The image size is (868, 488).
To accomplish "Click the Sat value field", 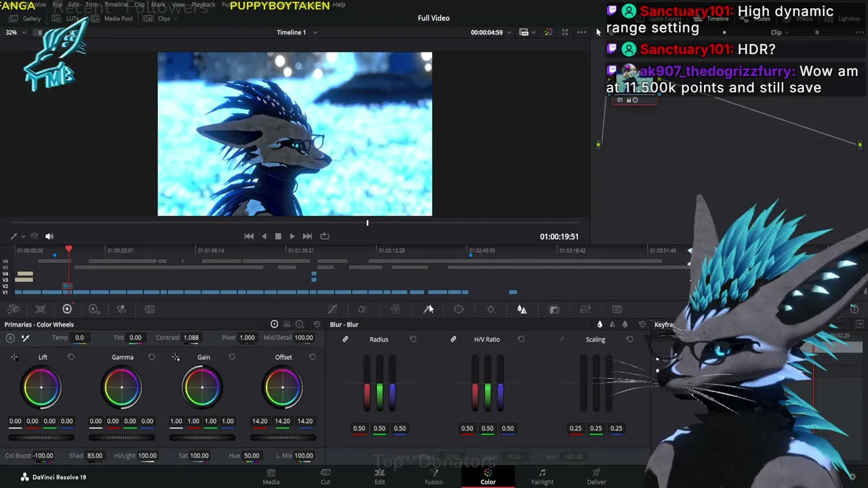I will (199, 455).
